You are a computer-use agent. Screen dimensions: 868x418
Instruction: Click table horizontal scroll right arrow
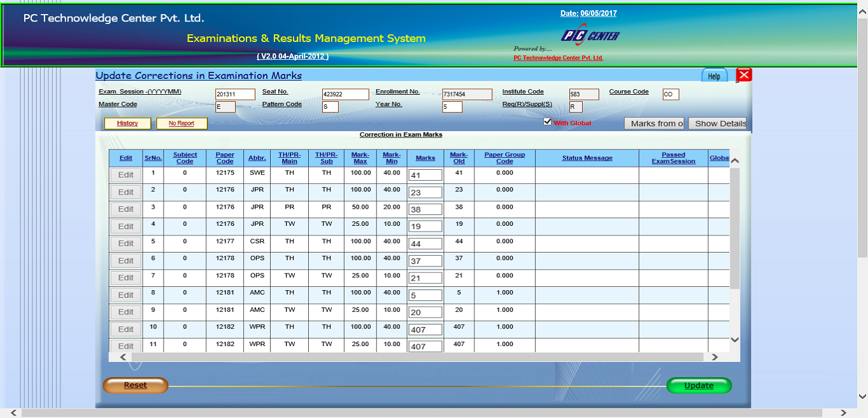click(714, 358)
